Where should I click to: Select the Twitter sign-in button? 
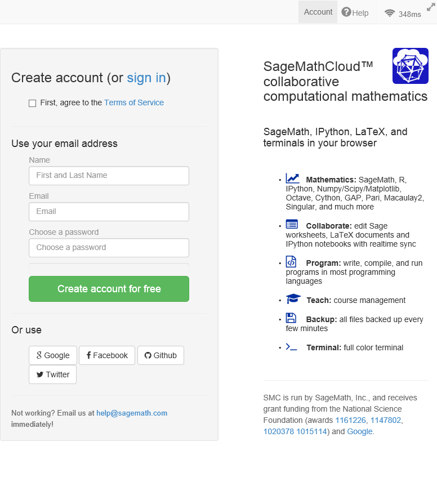tap(53, 374)
